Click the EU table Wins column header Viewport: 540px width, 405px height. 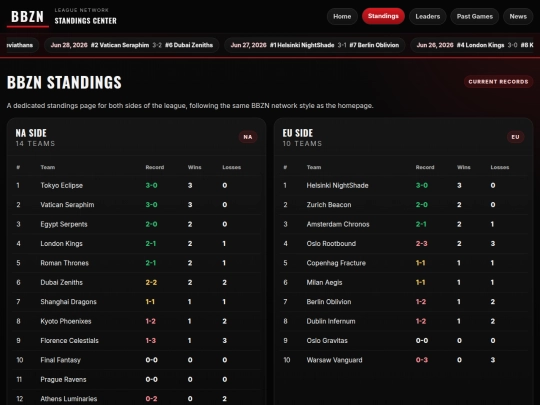click(x=464, y=167)
